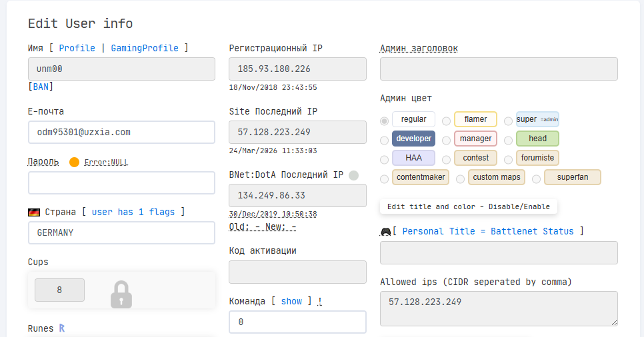Click the Site Последний IP field
The image size is (644, 337).
pos(298,132)
